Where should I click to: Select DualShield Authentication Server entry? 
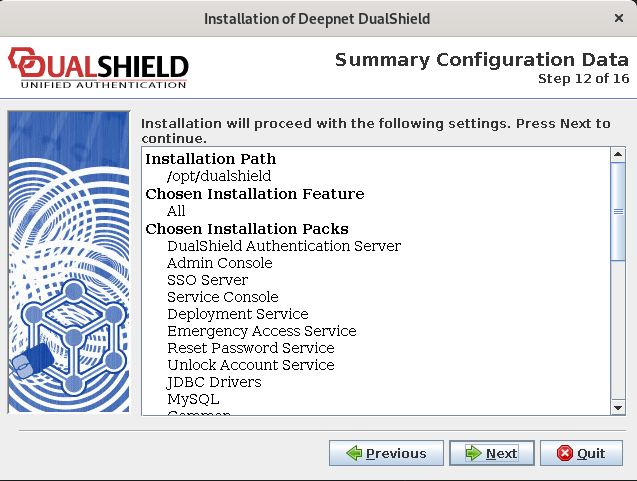[x=284, y=246]
